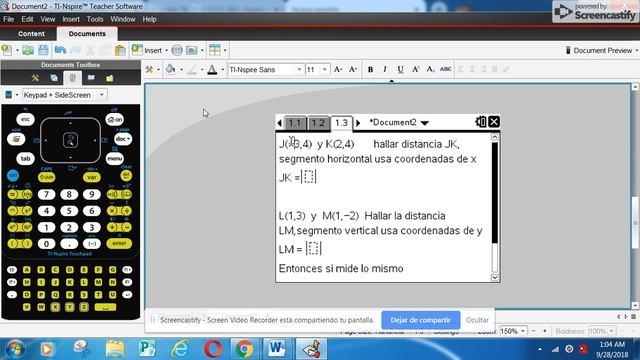The image size is (640, 360).
Task: Toggle strikethrough ABC formatting
Action: click(x=446, y=69)
